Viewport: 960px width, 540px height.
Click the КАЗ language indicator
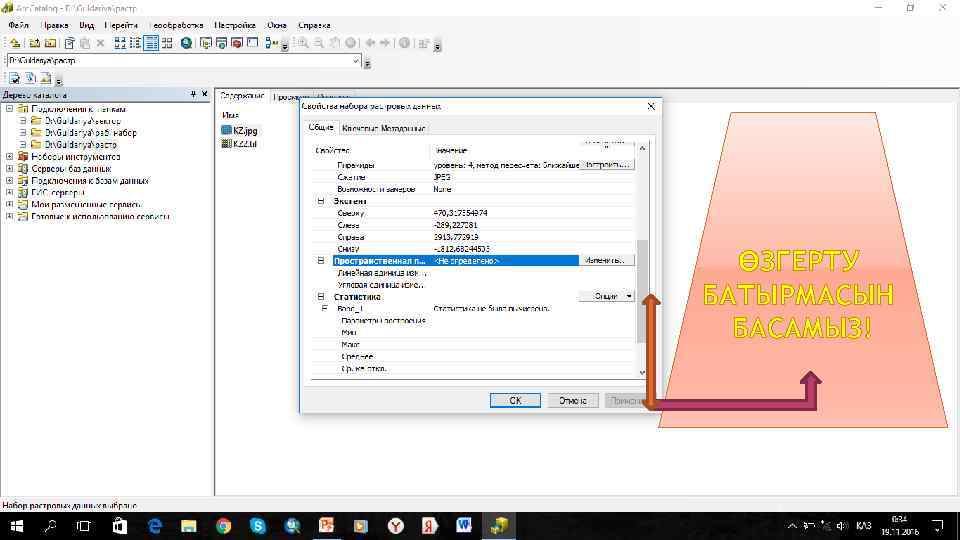(863, 526)
